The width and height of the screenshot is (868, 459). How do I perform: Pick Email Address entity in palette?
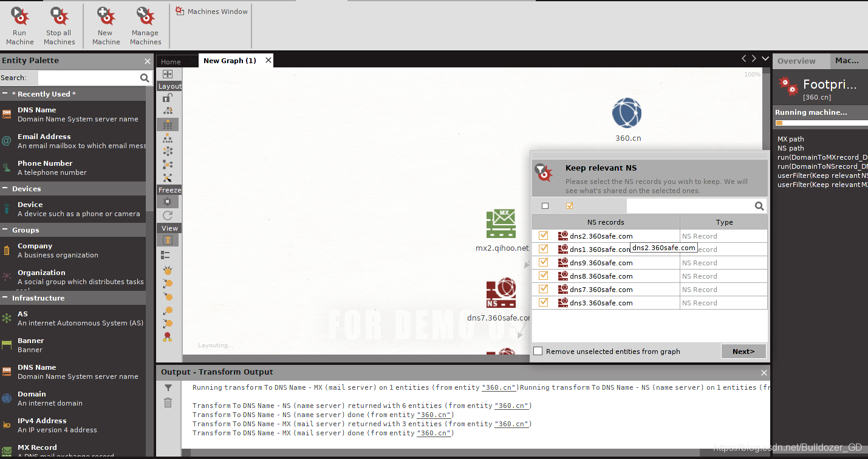[x=73, y=141]
